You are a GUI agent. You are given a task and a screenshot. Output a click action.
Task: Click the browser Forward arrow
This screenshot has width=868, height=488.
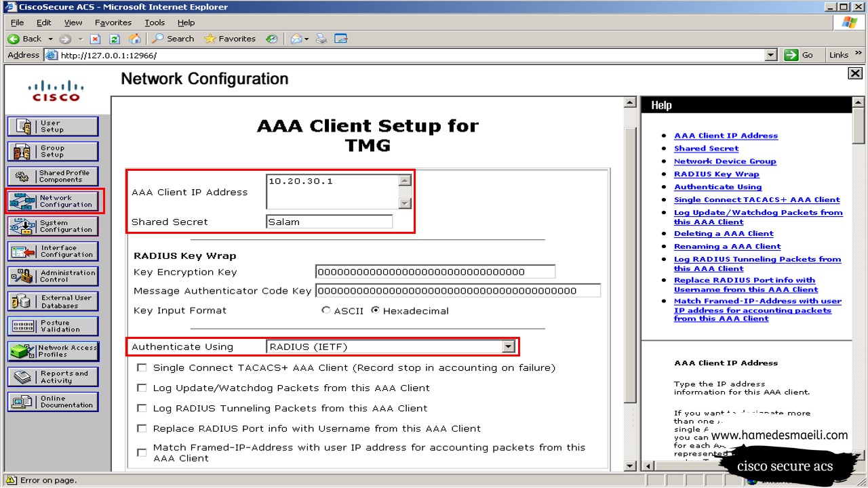coord(65,39)
